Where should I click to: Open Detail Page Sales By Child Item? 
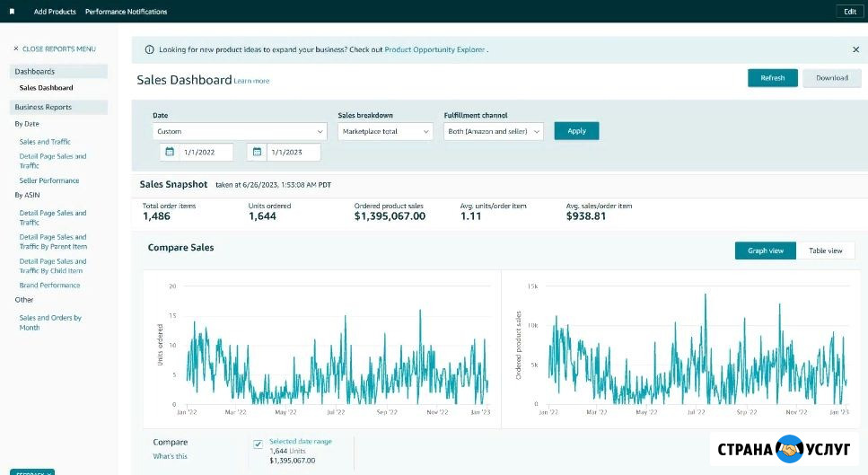pos(53,266)
